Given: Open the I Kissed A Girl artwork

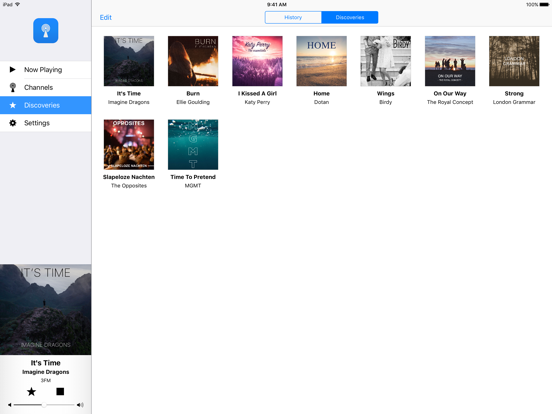Looking at the screenshot, I should 257,61.
